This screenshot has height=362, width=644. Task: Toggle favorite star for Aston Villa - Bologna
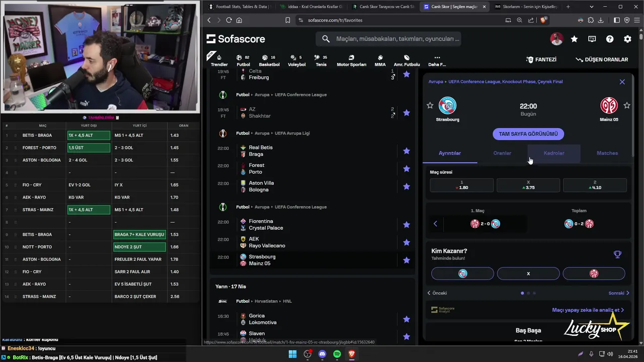coord(407,187)
